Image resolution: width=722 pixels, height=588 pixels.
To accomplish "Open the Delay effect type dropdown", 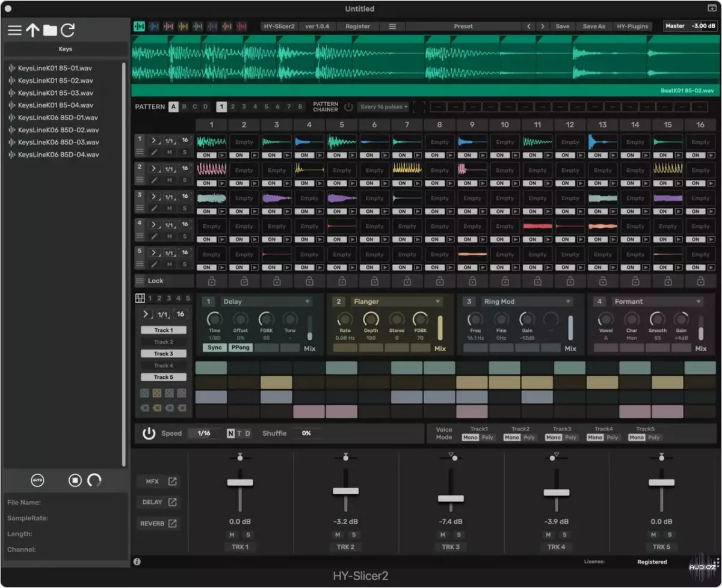I will [x=267, y=302].
